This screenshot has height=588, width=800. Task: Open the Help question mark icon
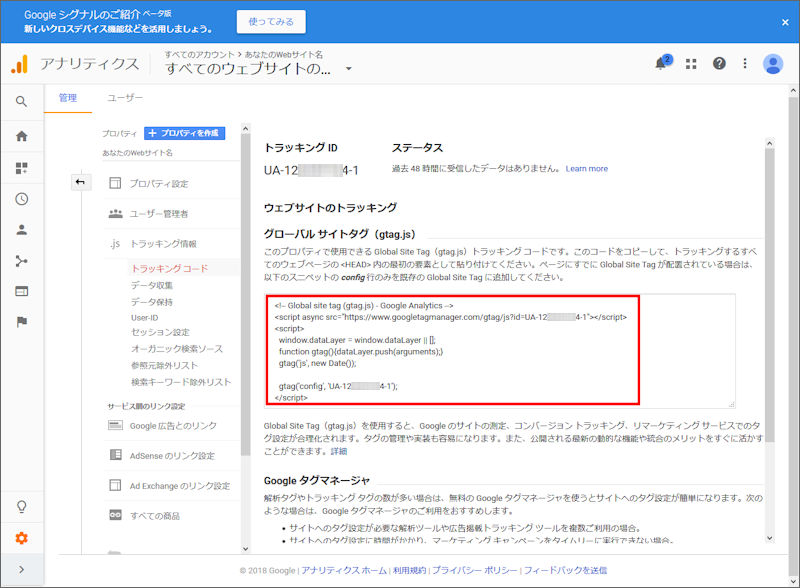pyautogui.click(x=719, y=63)
